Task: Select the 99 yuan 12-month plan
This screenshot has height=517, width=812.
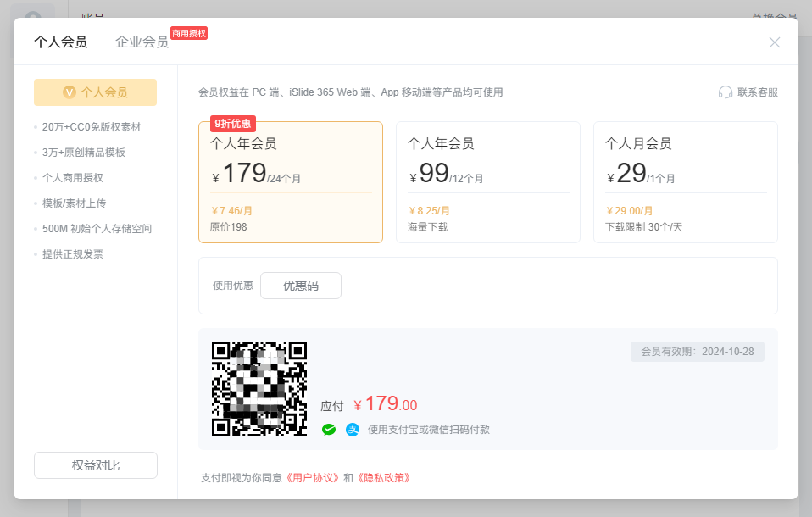Action: tap(487, 182)
